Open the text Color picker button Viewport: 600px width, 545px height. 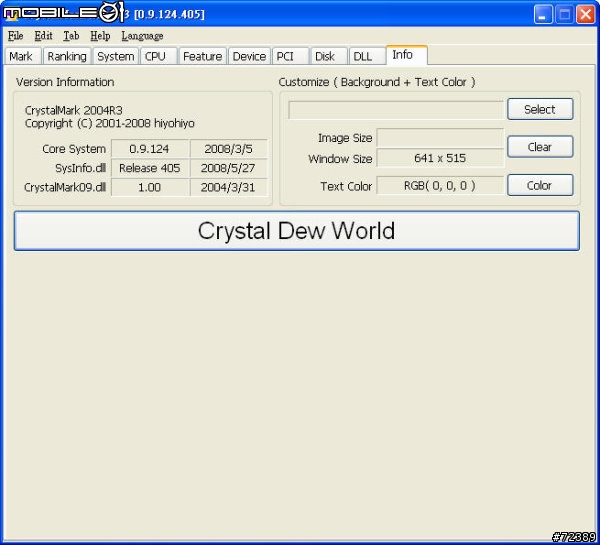tap(540, 185)
